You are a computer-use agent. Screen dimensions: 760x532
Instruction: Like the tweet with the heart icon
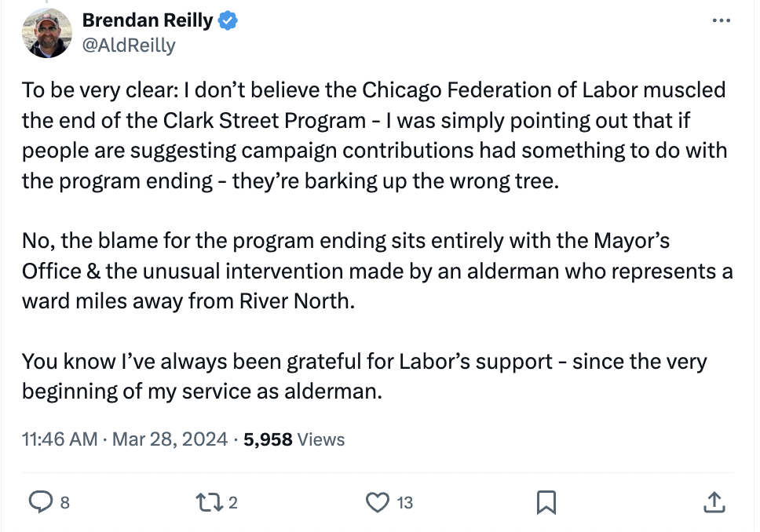click(x=378, y=502)
